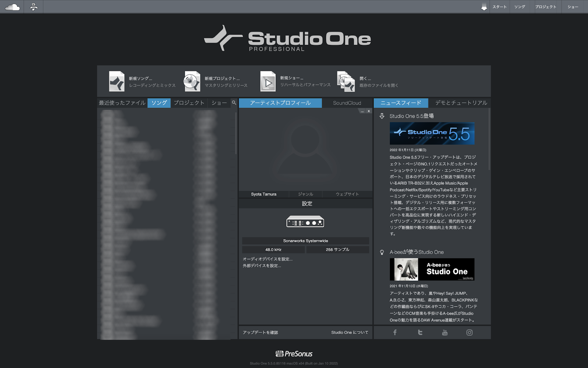Open the 48.0 kHz sample rate selector
Image resolution: width=588 pixels, height=368 pixels.
coord(273,250)
